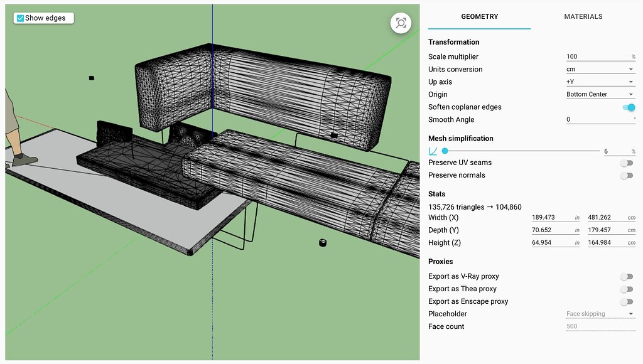Open the Origin dropdown set to Bottom Center
643x364 pixels.
coord(600,94)
